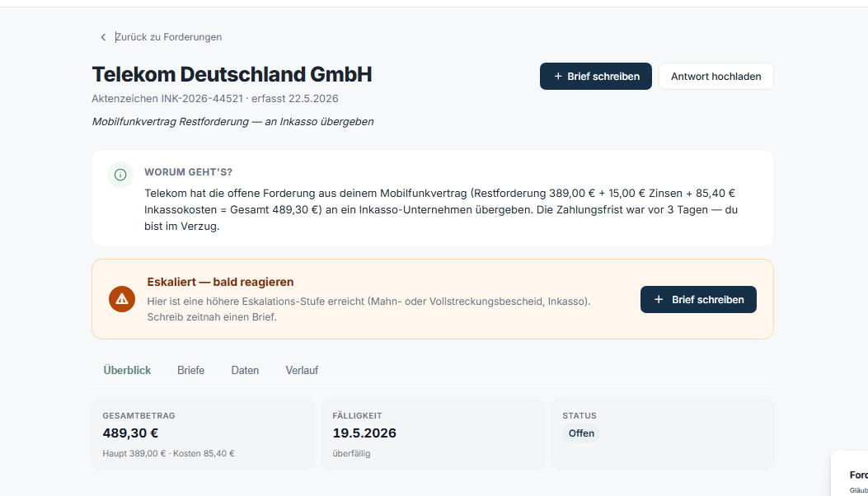Screen dimensions: 868x496
Task: Click Brief schreiben button in page header
Action: (x=596, y=77)
